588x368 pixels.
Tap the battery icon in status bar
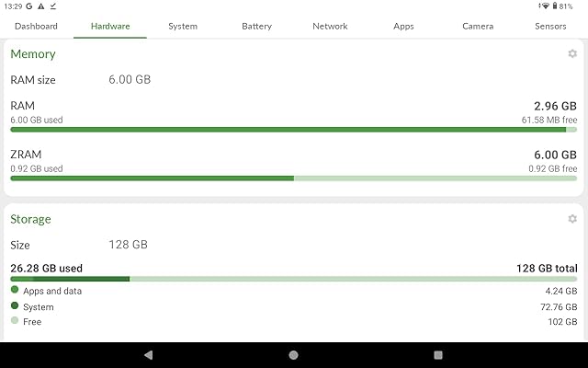coord(555,6)
